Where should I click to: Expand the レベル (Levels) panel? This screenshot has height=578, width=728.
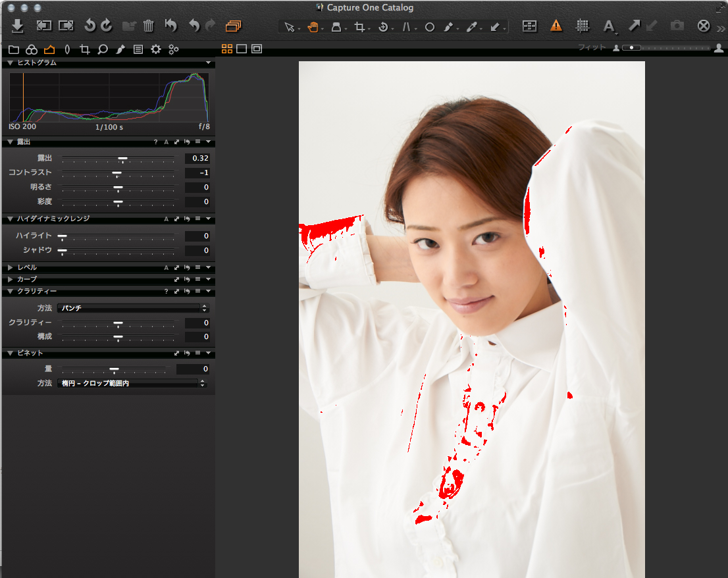[x=11, y=267]
